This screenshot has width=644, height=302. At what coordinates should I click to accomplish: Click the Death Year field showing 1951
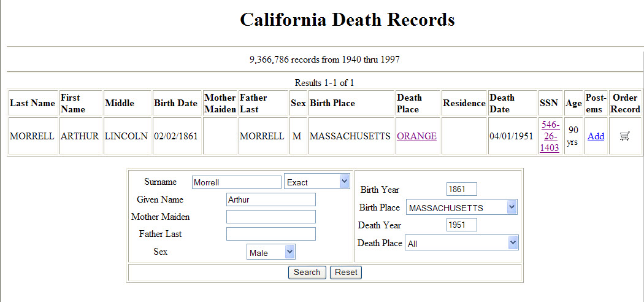click(x=462, y=225)
